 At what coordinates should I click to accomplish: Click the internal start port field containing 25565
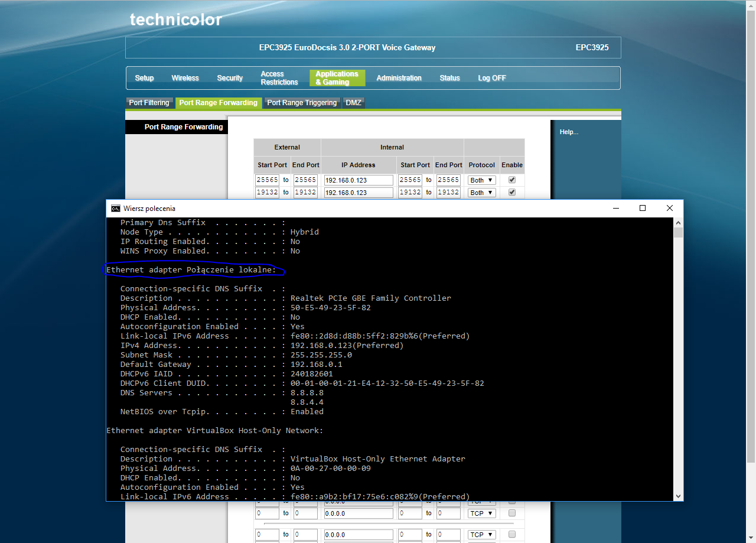(410, 180)
